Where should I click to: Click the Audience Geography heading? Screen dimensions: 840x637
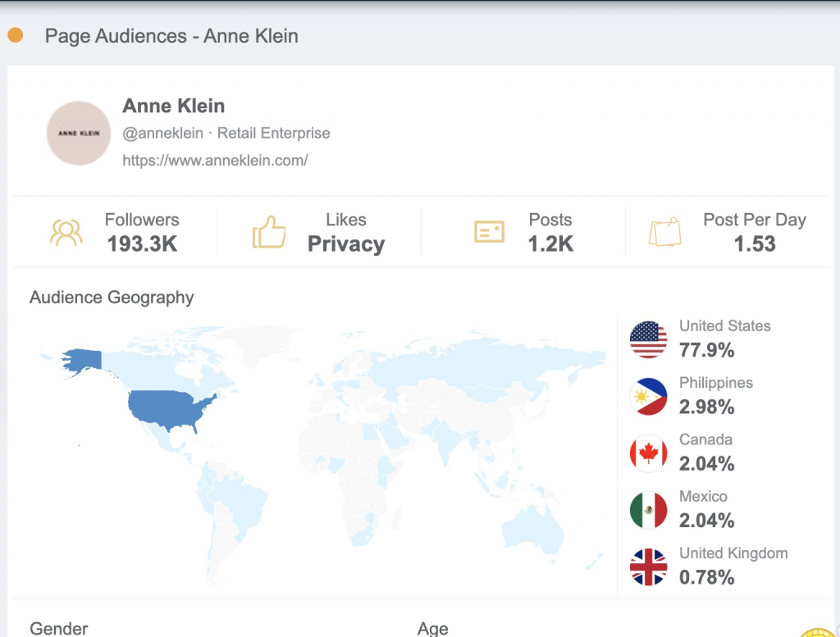pyautogui.click(x=112, y=297)
